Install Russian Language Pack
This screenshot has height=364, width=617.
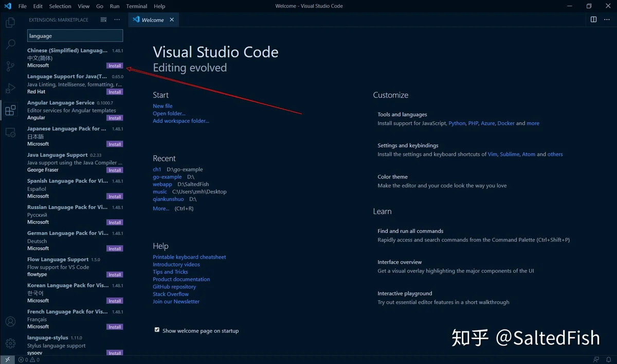point(115,223)
